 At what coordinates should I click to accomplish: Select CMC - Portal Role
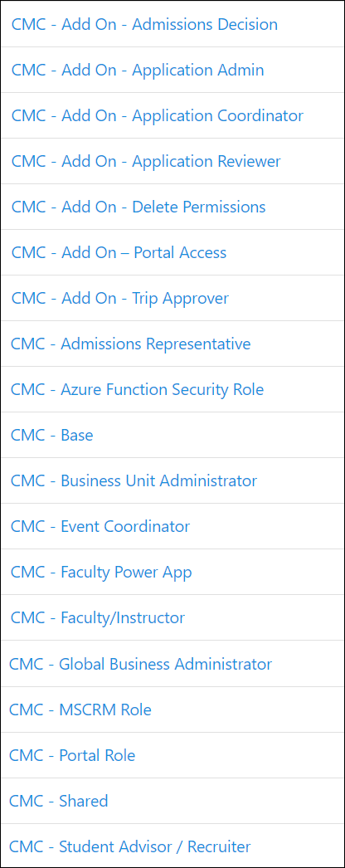tap(72, 755)
